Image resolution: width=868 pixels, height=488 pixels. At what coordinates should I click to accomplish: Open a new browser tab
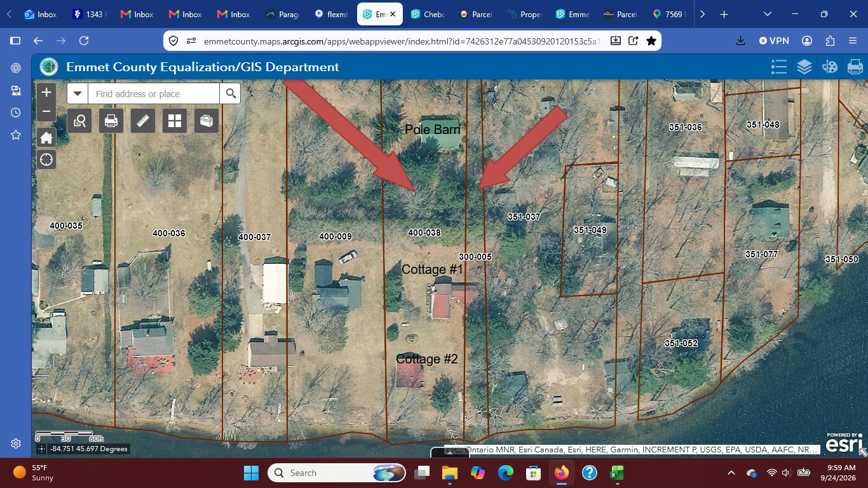point(724,14)
